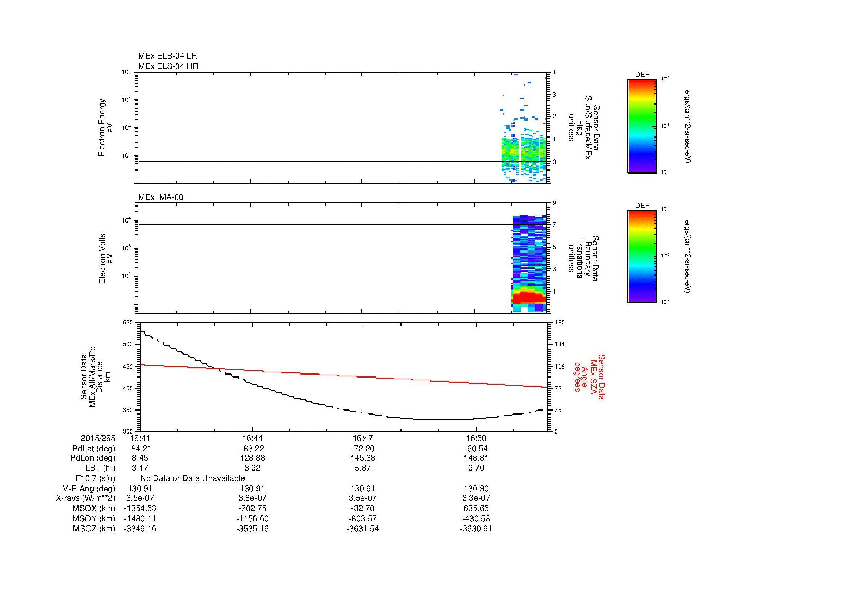Click the 'PdLat (deg)' row label

94,449
